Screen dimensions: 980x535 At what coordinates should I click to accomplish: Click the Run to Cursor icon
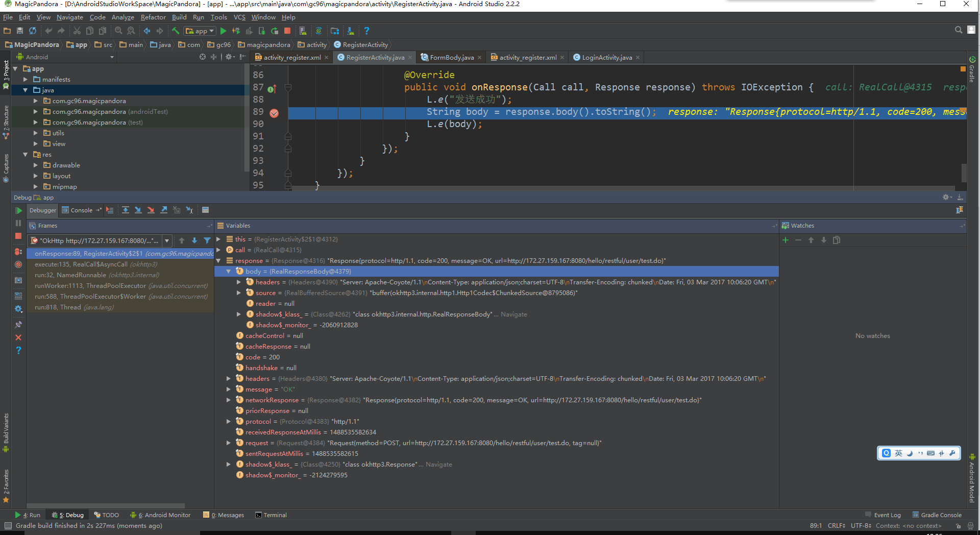click(x=189, y=210)
